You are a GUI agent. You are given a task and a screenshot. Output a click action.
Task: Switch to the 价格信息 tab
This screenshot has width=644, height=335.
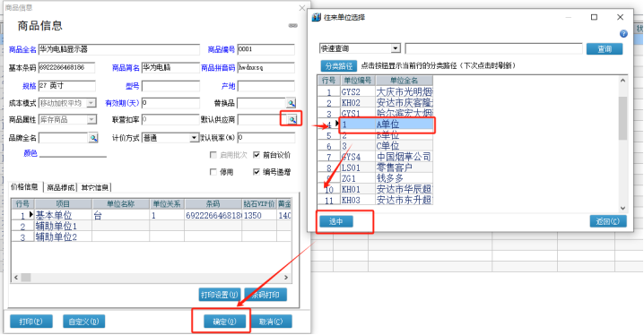tap(24, 187)
